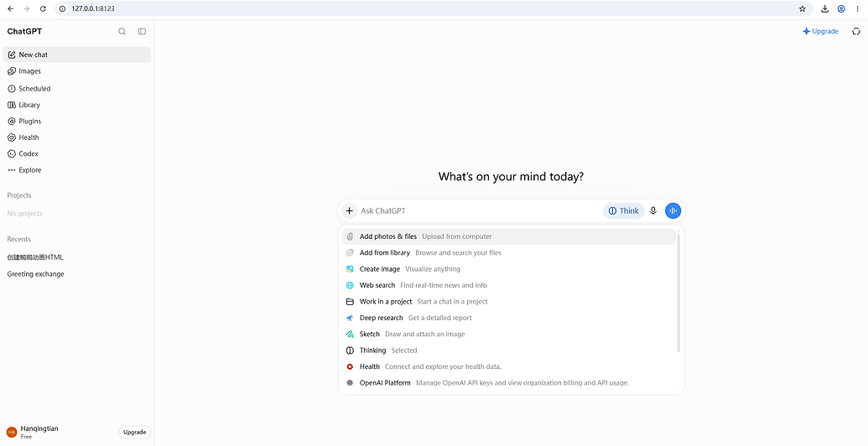868x446 pixels.
Task: Open Codex in the sidebar
Action: (76, 153)
